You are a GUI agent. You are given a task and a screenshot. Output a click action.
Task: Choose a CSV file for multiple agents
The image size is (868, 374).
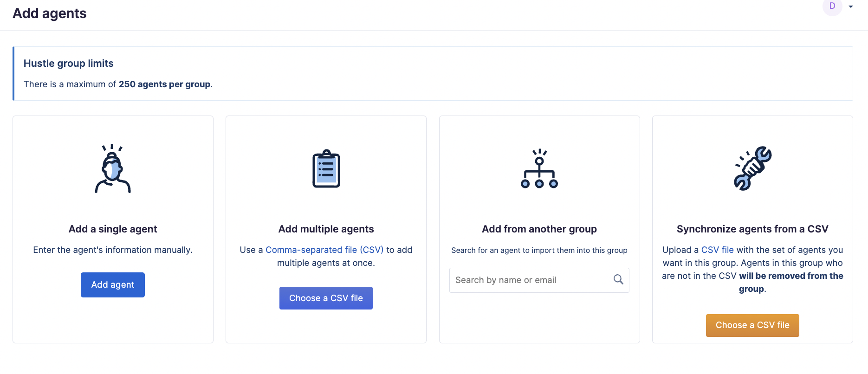pos(326,298)
